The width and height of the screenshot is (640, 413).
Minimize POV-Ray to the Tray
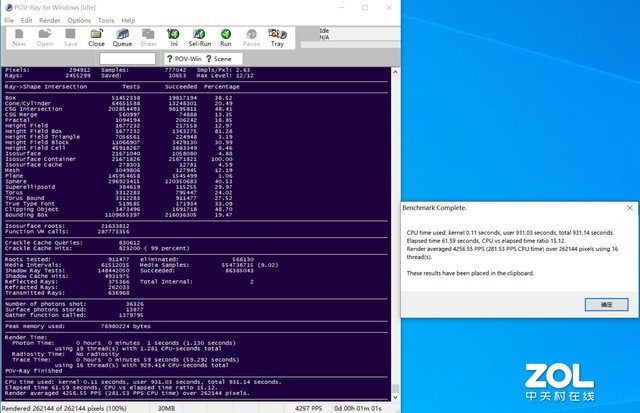point(277,37)
